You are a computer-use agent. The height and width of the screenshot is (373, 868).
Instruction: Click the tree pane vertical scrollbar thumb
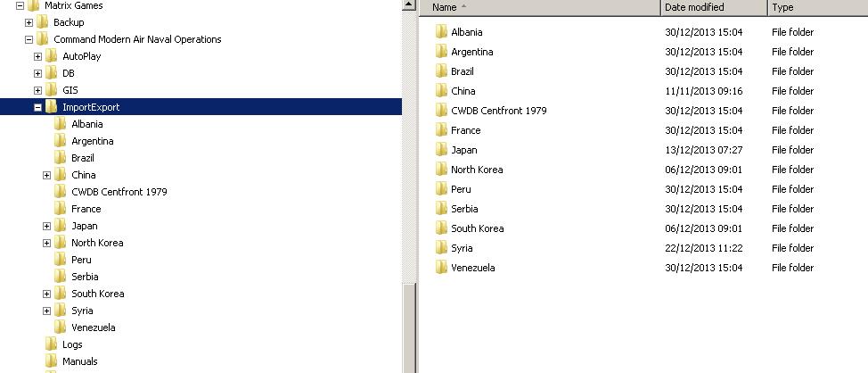point(409,328)
